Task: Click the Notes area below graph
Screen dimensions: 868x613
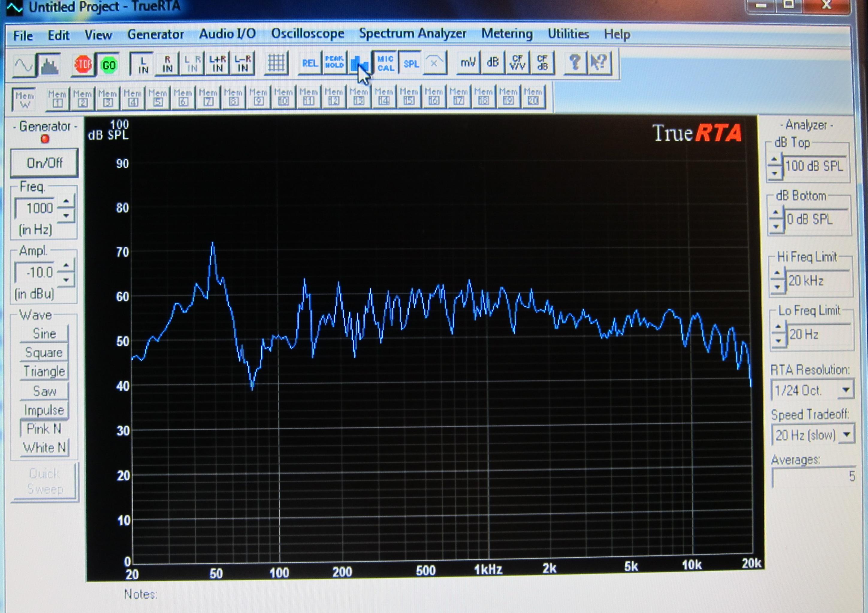Action: [140, 594]
